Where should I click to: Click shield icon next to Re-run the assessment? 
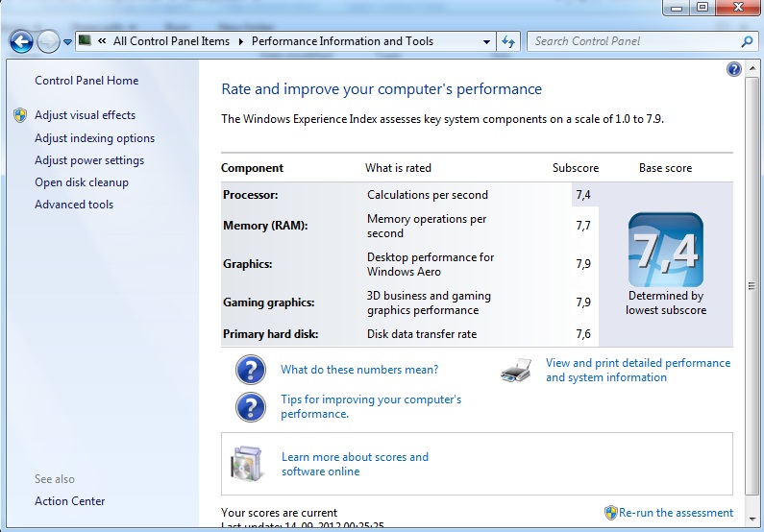610,513
